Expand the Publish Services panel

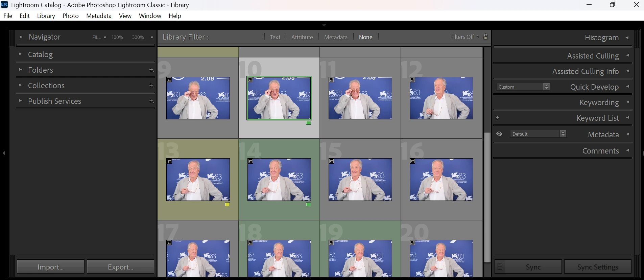pos(20,101)
